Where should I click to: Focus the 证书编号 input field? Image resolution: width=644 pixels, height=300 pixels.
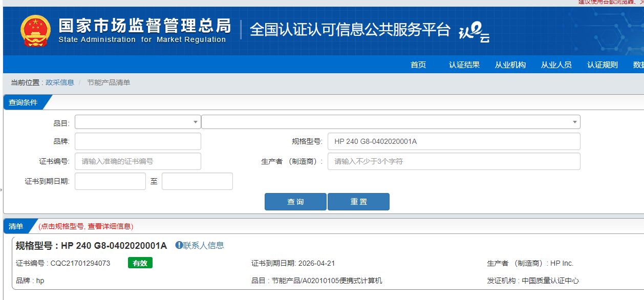pyautogui.click(x=138, y=161)
